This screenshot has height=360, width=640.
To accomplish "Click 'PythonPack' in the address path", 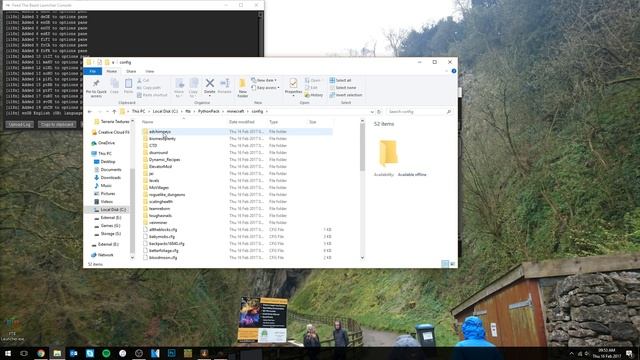I will tap(209, 111).
